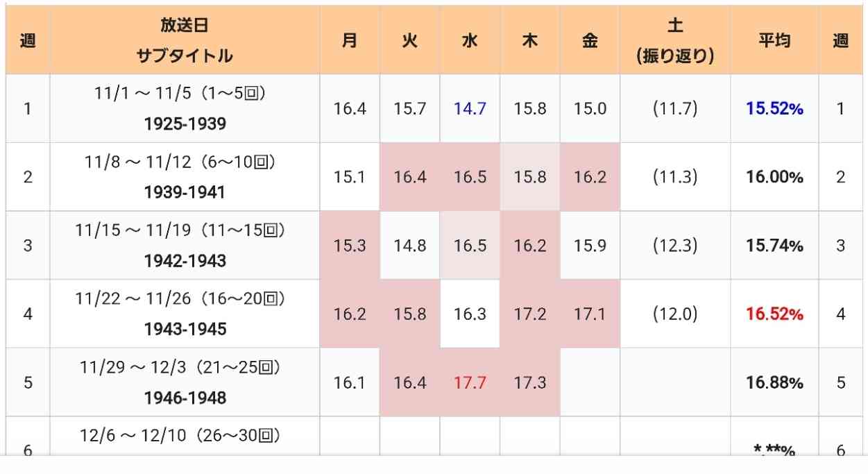This screenshot has width=868, height=474.
Task: Click the 1943-1945 subtitle text
Action: pyautogui.click(x=185, y=330)
